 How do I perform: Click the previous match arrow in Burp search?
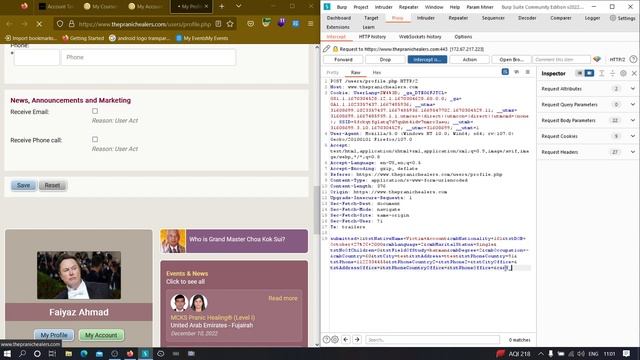(346, 339)
